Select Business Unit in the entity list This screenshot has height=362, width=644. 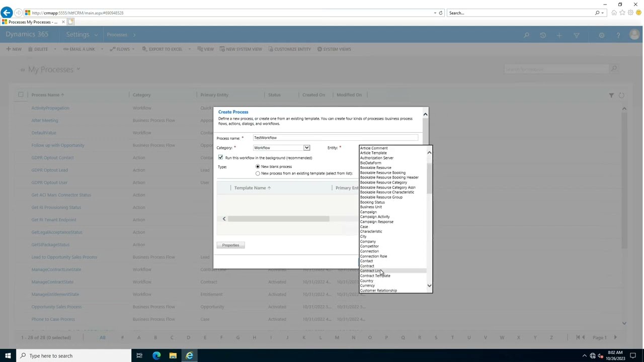(371, 207)
